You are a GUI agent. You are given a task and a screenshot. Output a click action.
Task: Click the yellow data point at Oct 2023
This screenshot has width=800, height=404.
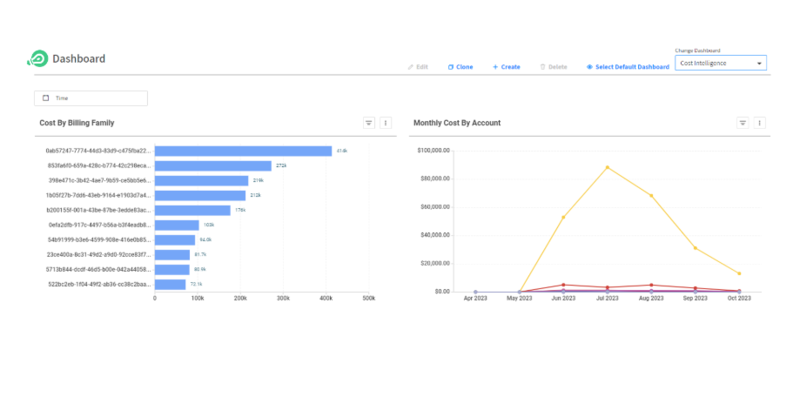[x=739, y=273]
